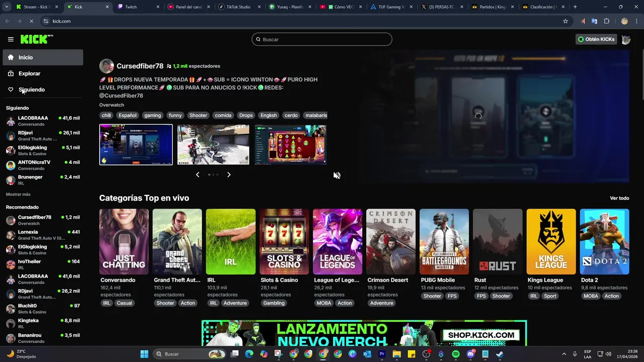Select the first featured stream thumbnail
The image size is (644, 362).
[136, 145]
